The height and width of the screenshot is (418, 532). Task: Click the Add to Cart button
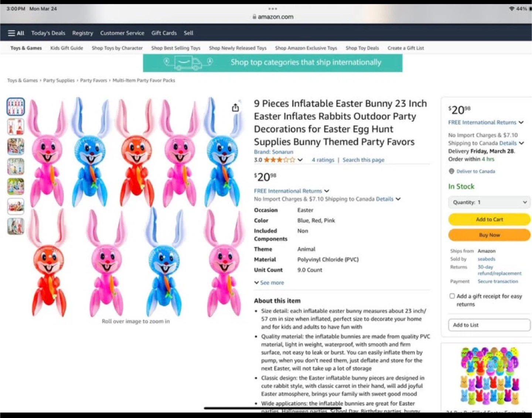click(x=489, y=219)
